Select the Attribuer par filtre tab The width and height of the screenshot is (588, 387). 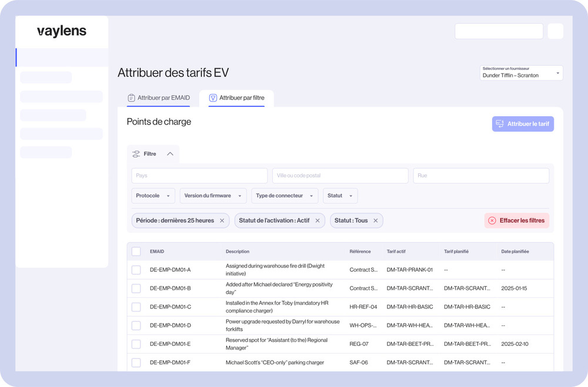point(236,98)
